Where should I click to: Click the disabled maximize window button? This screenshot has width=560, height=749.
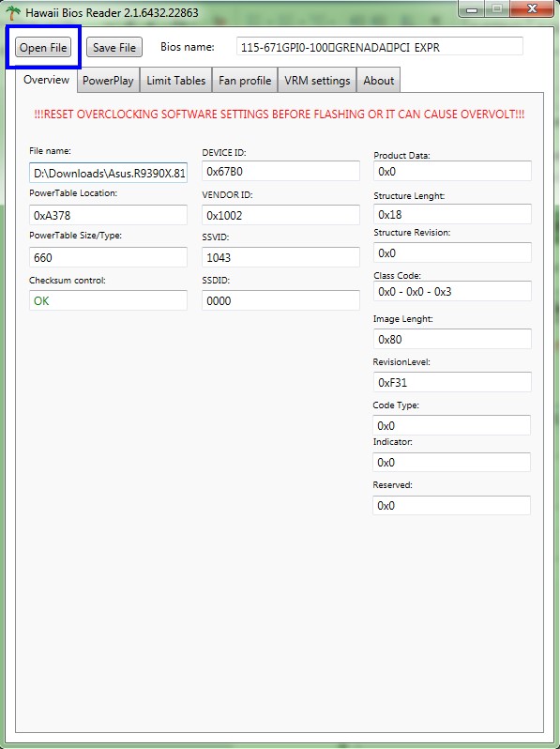[x=497, y=9]
